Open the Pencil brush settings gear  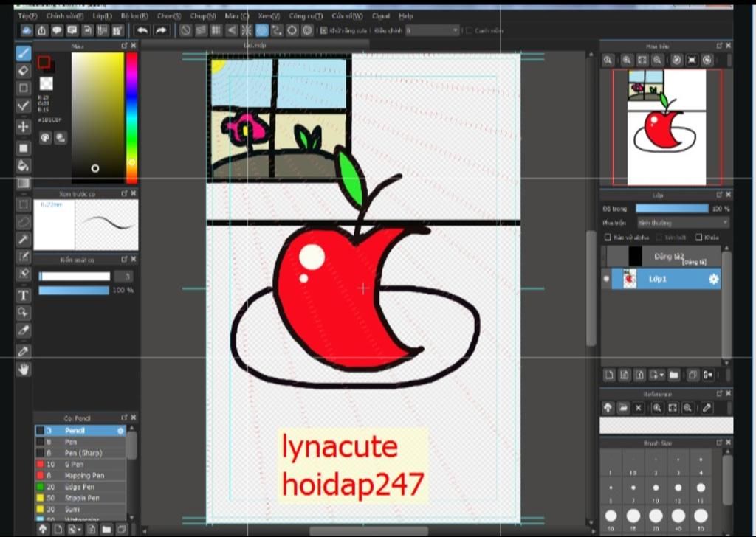coord(120,431)
